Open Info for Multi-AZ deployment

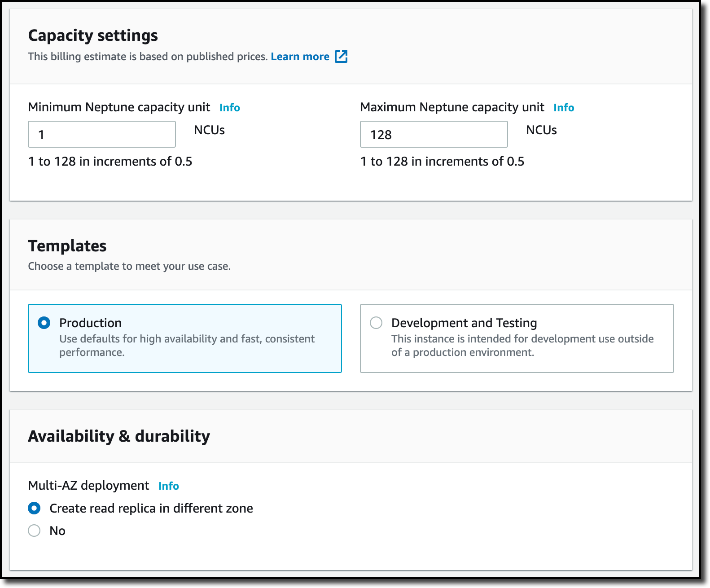point(168,486)
